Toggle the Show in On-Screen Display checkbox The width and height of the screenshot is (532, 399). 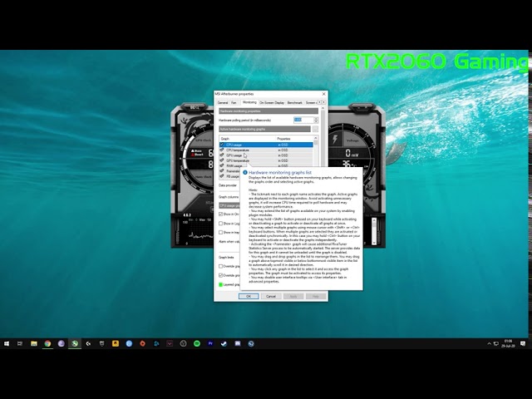coord(221,214)
